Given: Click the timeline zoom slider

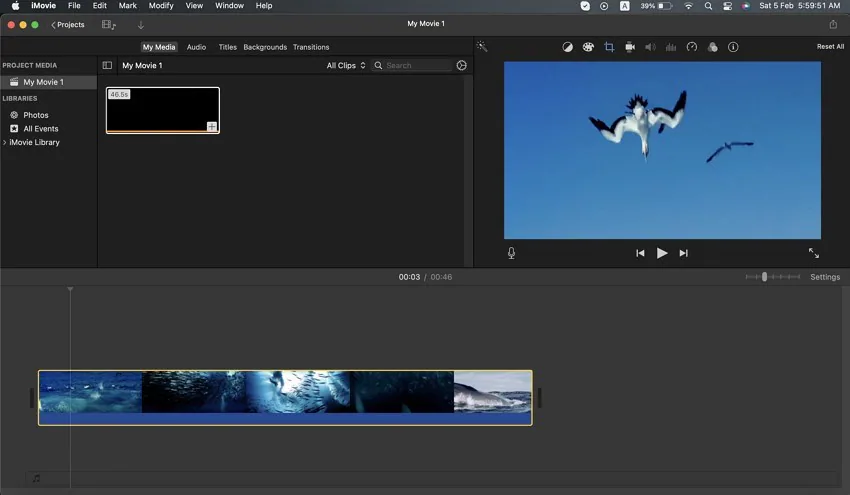Looking at the screenshot, I should (764, 277).
